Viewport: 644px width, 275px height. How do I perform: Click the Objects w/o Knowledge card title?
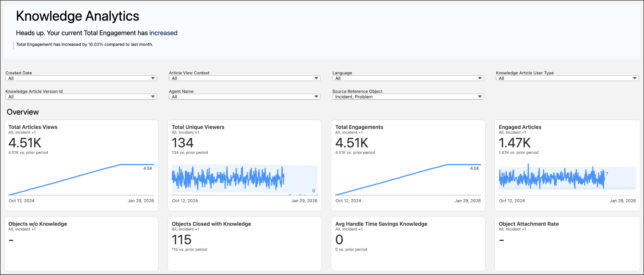pos(38,224)
